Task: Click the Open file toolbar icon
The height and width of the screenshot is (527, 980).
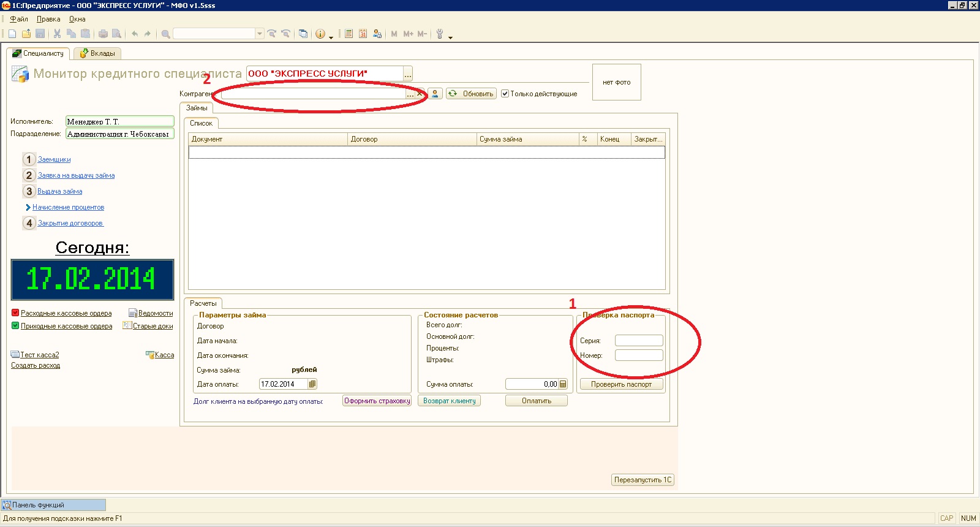Action: [26, 34]
